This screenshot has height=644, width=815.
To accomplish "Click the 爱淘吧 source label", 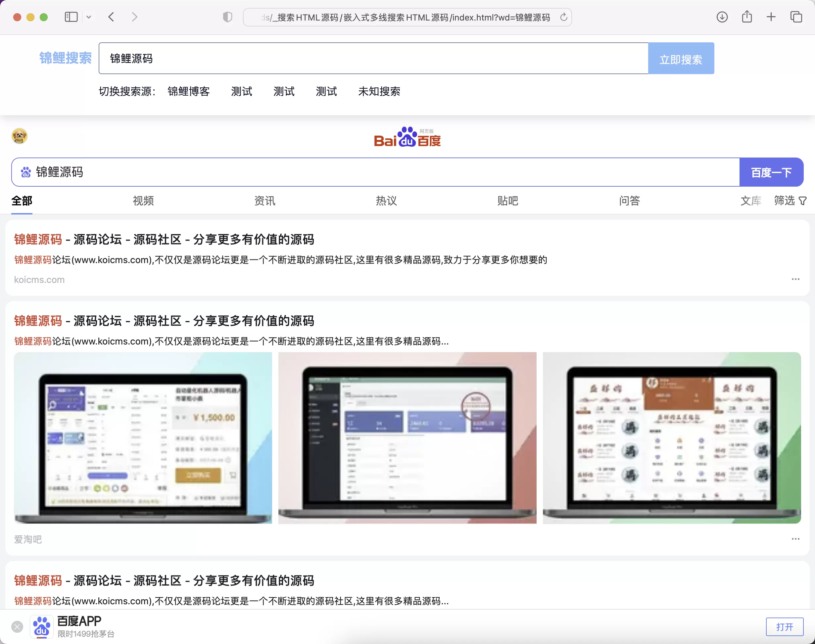I will point(28,539).
